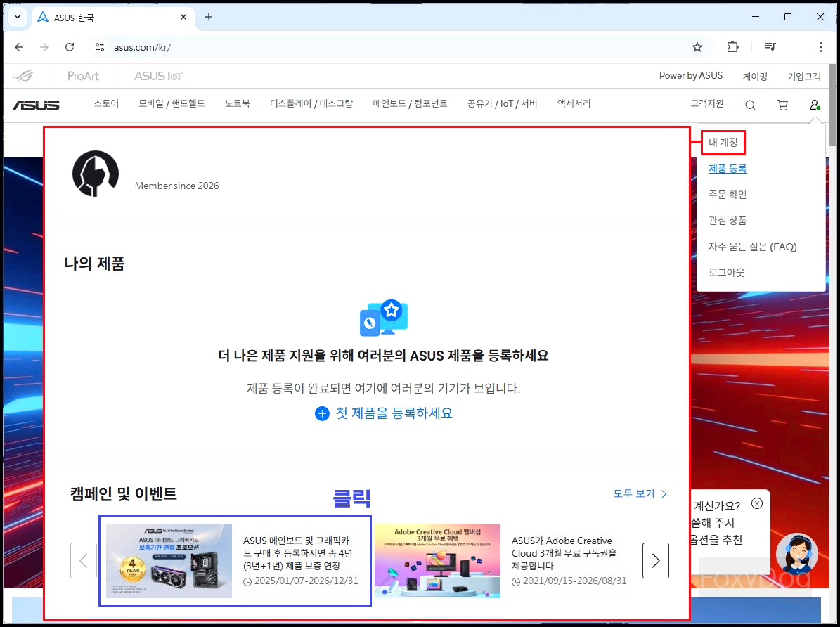Click the ASUS logo
Viewport: 840px width, 627px height.
tap(36, 105)
